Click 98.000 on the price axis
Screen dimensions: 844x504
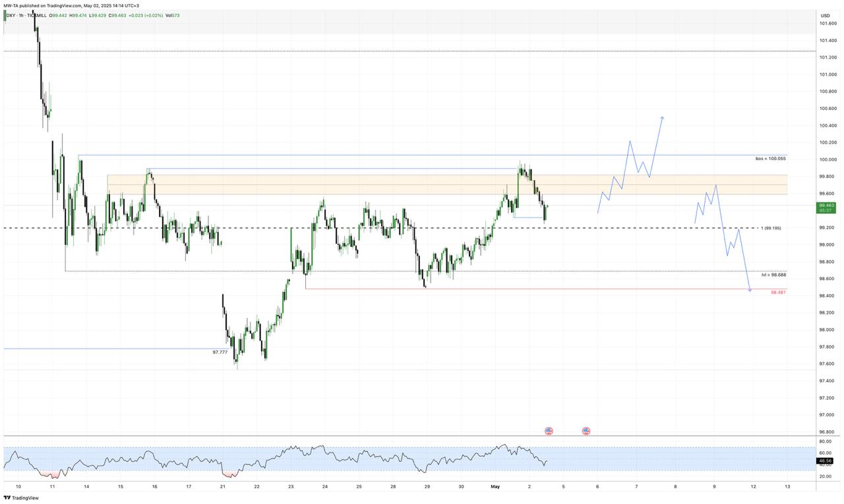pos(828,329)
